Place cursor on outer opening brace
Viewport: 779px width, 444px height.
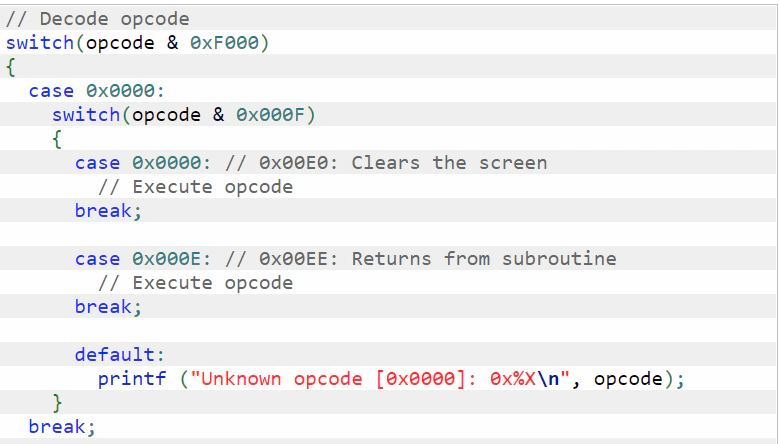point(10,67)
